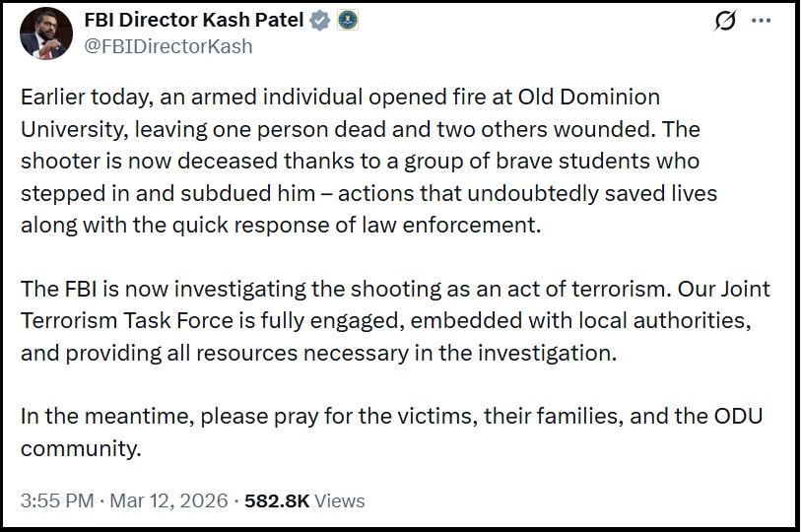Image resolution: width=802 pixels, height=532 pixels.
Task: Click the Grok icon beside the tweet
Action: [x=727, y=21]
